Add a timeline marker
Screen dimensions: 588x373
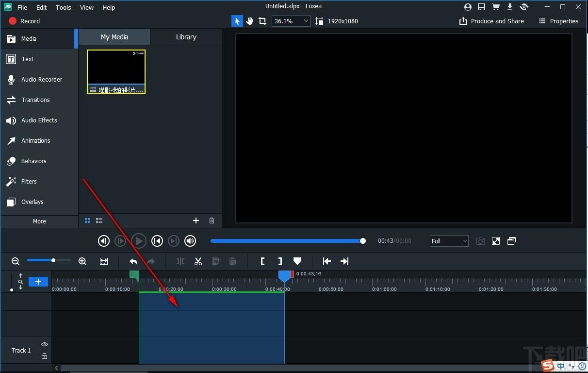tap(297, 261)
